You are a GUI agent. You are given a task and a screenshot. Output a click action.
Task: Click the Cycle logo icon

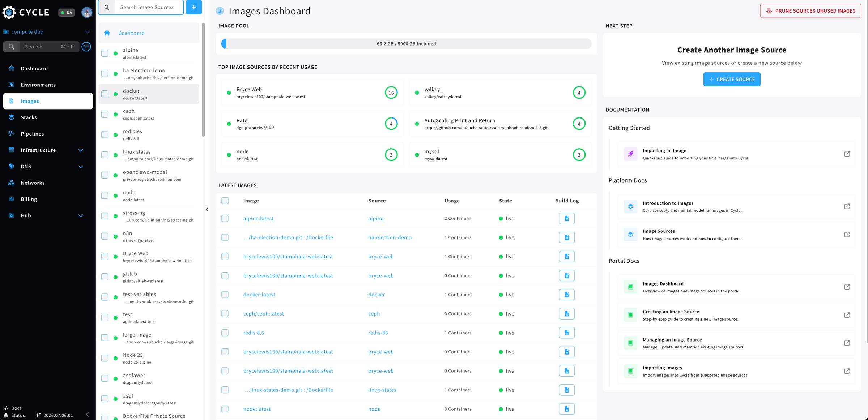click(x=9, y=12)
